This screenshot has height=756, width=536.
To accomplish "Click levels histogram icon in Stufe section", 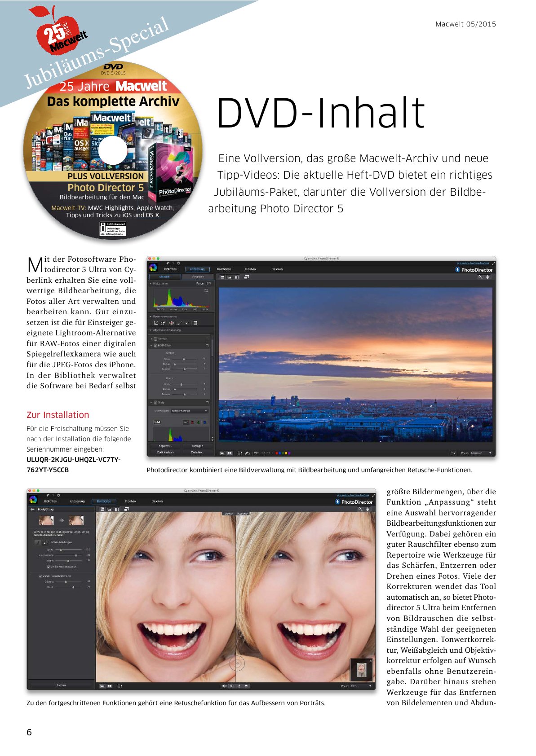I will (x=157, y=422).
